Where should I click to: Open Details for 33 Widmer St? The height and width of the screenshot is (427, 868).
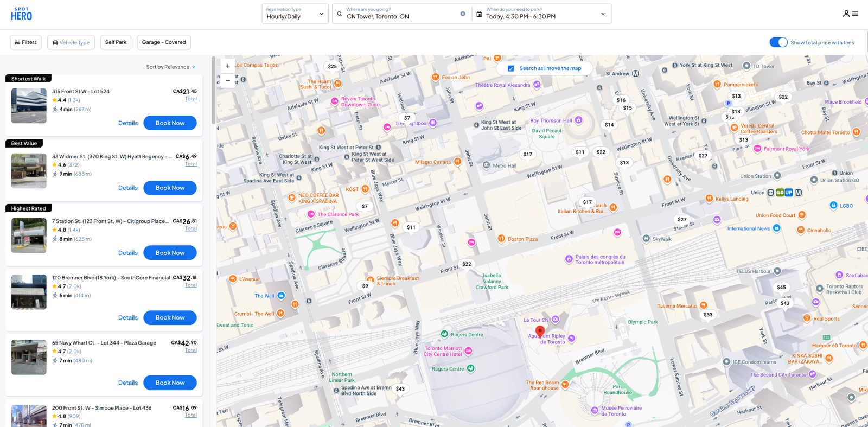(x=128, y=188)
